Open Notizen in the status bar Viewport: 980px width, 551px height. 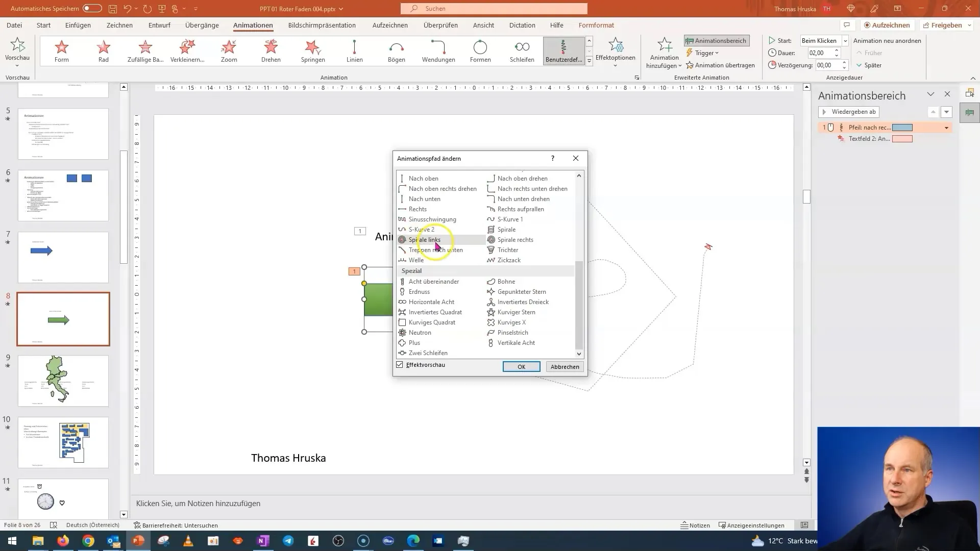tap(695, 525)
